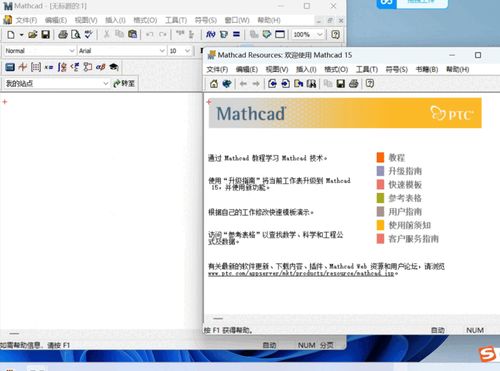This screenshot has width=500, height=371.
Task: Open the Greek symbol toolbar icon
Action: pyautogui.click(x=100, y=67)
